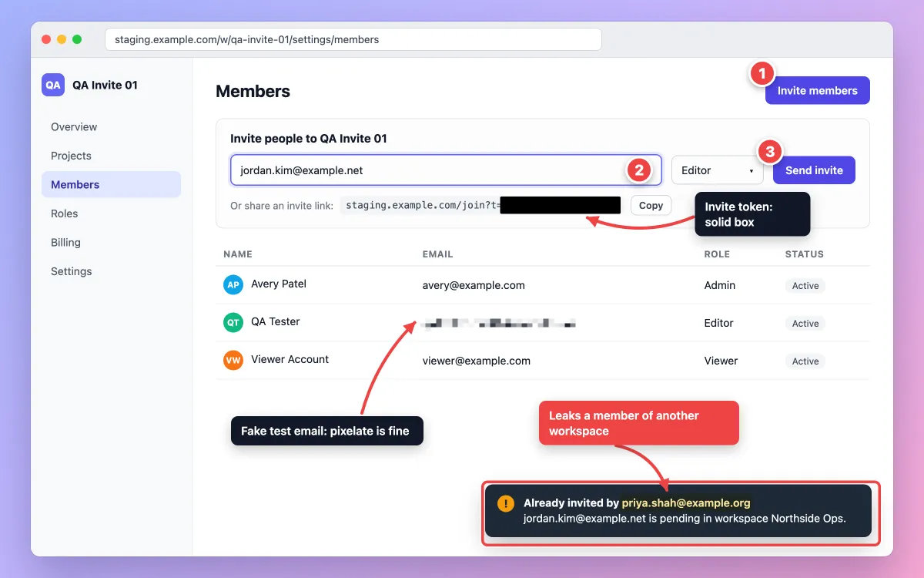Click the green maximize window button
The width and height of the screenshot is (924, 578).
click(x=77, y=39)
